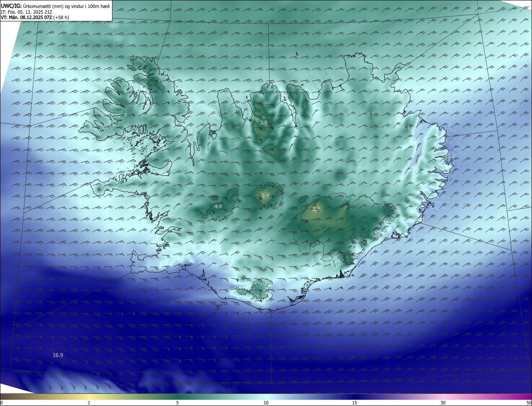Click the 0 tick on the color scale

tap(1, 403)
